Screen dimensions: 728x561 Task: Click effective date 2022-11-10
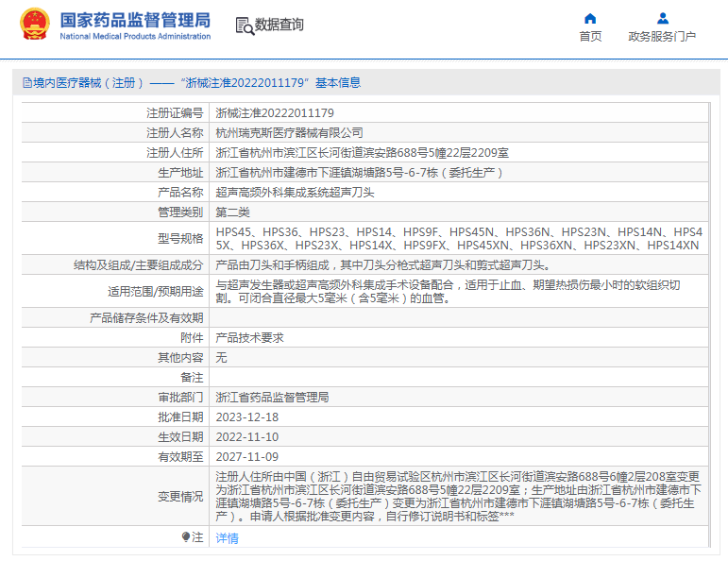coord(247,437)
